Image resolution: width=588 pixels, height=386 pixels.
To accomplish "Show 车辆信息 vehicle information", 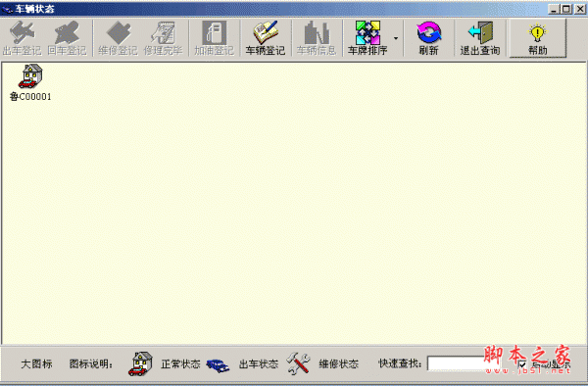I will coord(317,38).
